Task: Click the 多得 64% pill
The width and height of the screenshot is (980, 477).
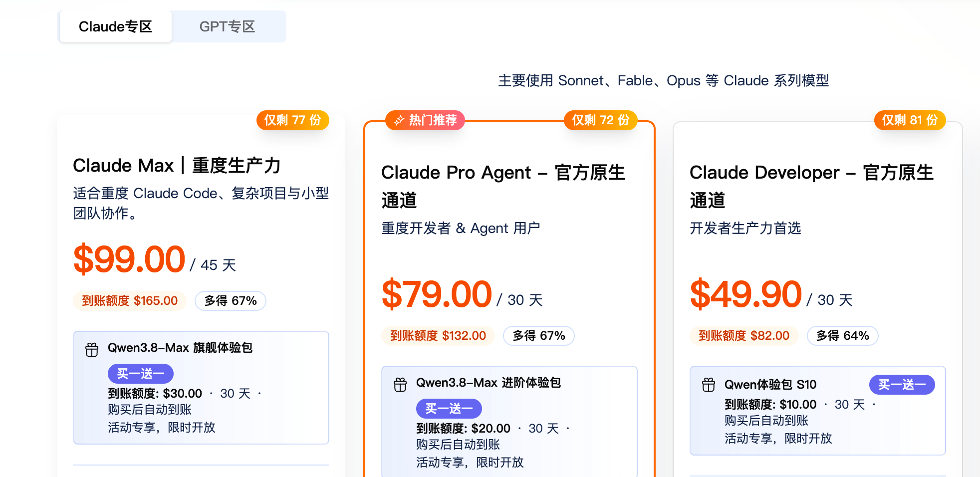Action: coord(843,336)
